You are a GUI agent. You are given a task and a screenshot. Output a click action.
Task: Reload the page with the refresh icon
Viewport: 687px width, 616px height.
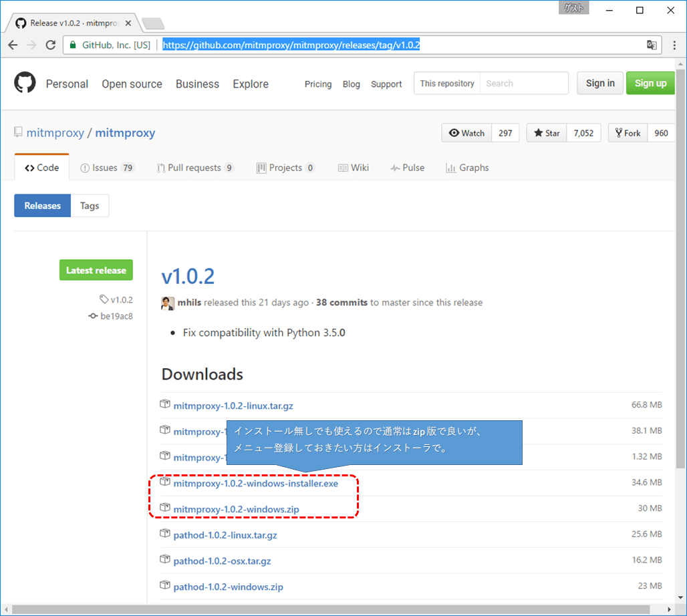(51, 45)
